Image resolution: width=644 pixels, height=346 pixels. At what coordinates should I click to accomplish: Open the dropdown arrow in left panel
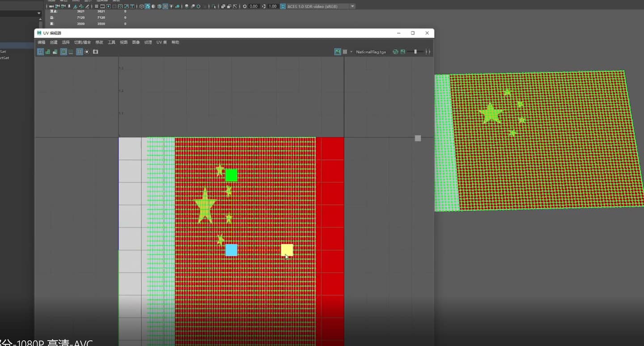tap(38, 14)
